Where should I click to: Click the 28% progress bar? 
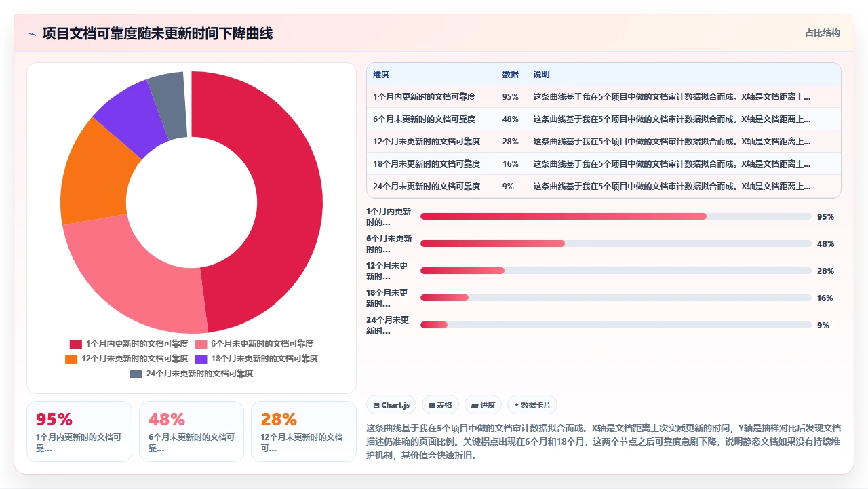(616, 271)
